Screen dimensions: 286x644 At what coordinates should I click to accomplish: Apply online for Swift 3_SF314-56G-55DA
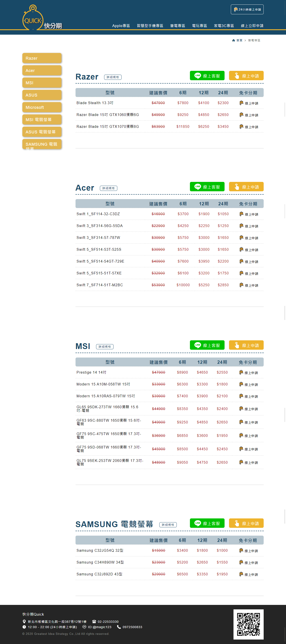point(249,226)
